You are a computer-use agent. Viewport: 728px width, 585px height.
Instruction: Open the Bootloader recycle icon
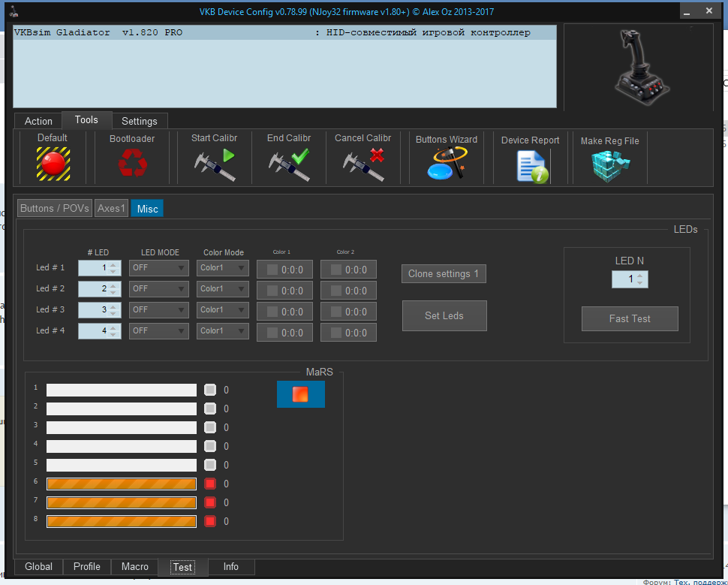coord(132,162)
